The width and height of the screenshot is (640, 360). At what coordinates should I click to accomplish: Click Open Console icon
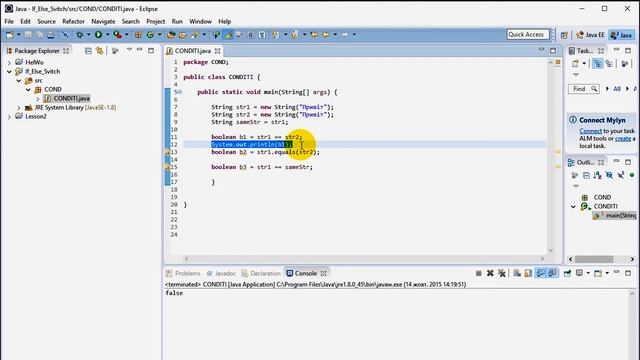coord(598,273)
